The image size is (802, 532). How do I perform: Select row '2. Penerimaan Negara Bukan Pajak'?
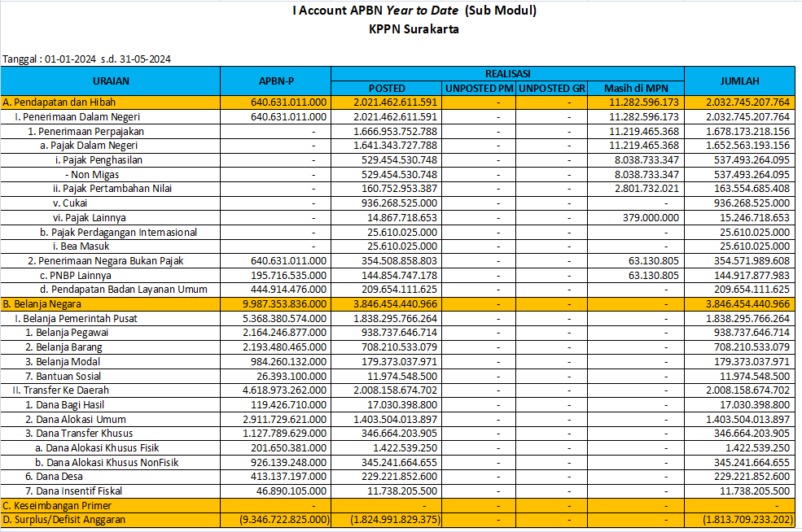(x=398, y=260)
